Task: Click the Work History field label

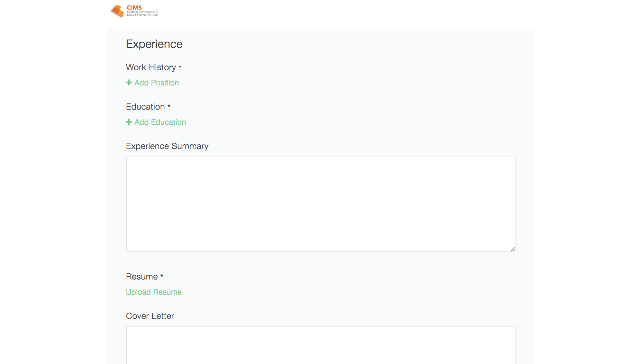Action: [151, 67]
